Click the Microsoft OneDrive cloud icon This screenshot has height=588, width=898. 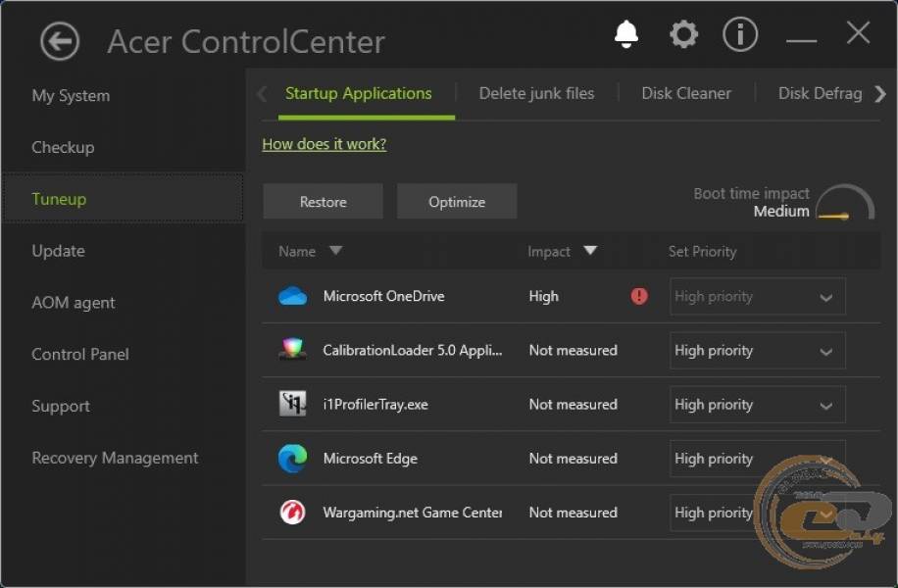click(293, 297)
